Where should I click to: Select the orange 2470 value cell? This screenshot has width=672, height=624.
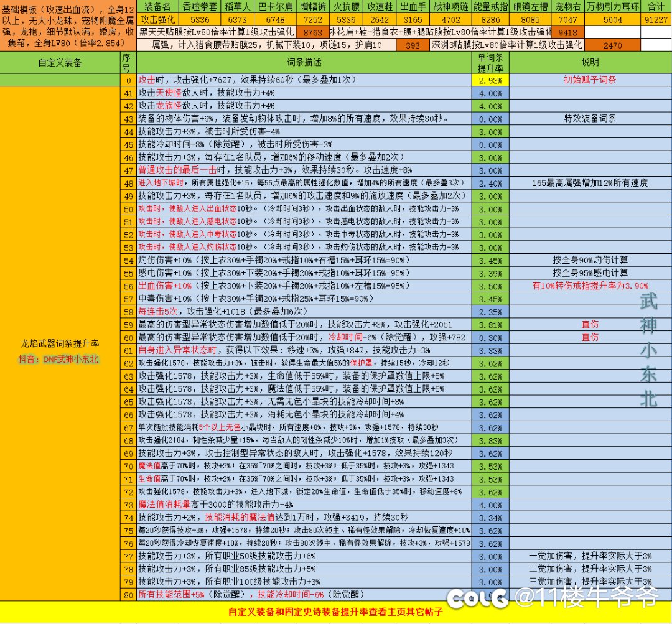[x=612, y=45]
